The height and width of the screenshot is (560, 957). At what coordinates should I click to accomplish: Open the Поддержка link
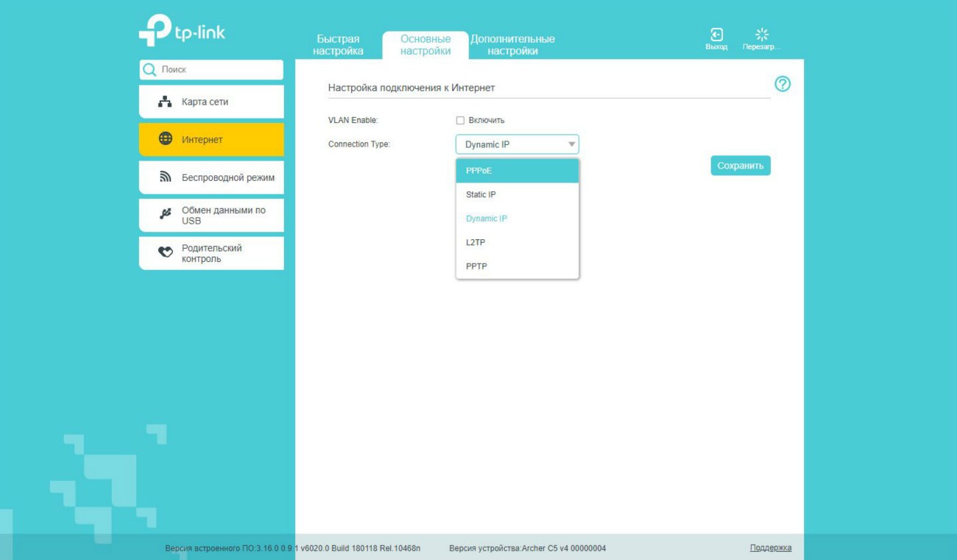coord(770,547)
